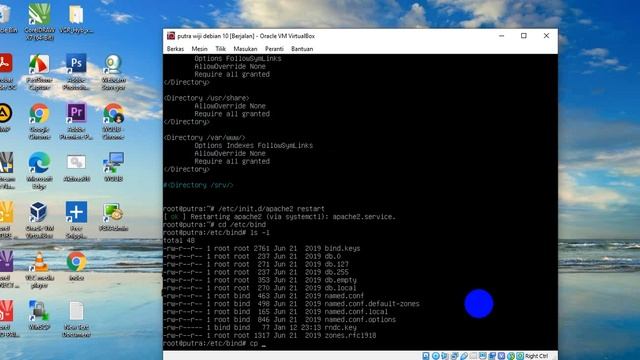Select the green monitor admin shortcut on desktop

113,217
